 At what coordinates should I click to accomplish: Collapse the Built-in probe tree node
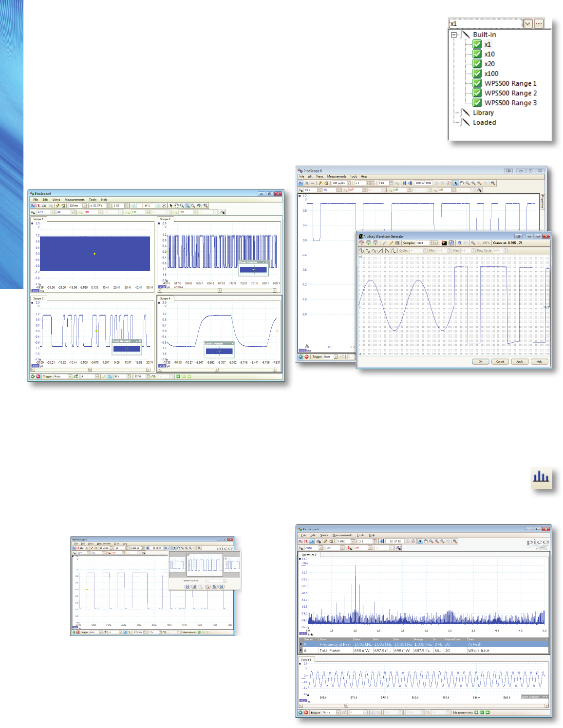click(454, 35)
